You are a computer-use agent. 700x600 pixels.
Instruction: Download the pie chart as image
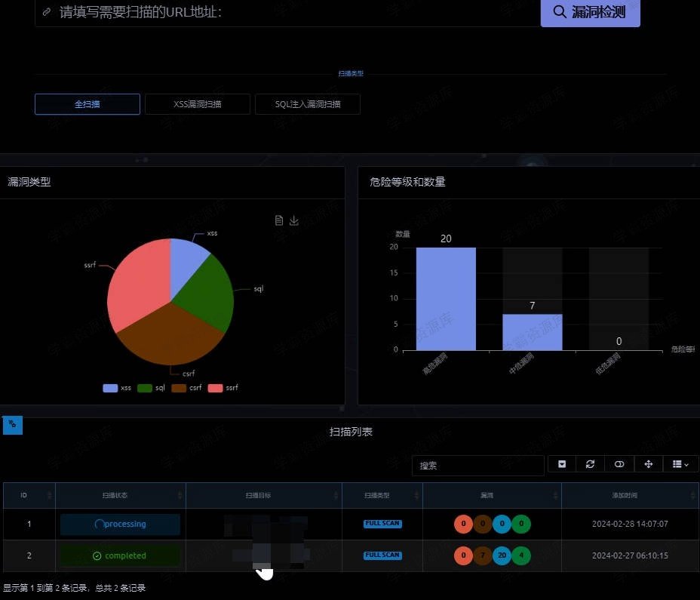click(293, 220)
